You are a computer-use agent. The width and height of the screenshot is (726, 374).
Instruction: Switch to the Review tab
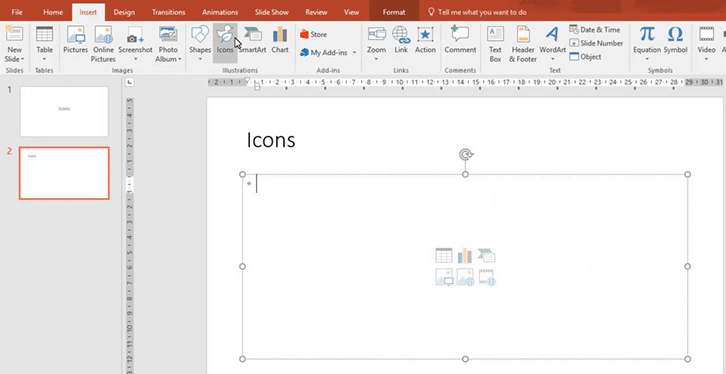pos(316,12)
